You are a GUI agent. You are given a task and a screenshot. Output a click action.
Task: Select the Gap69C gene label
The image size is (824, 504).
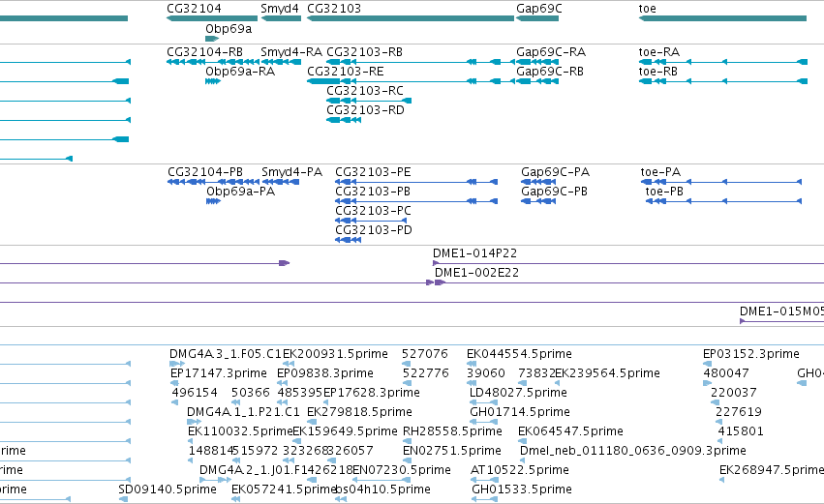pos(538,9)
